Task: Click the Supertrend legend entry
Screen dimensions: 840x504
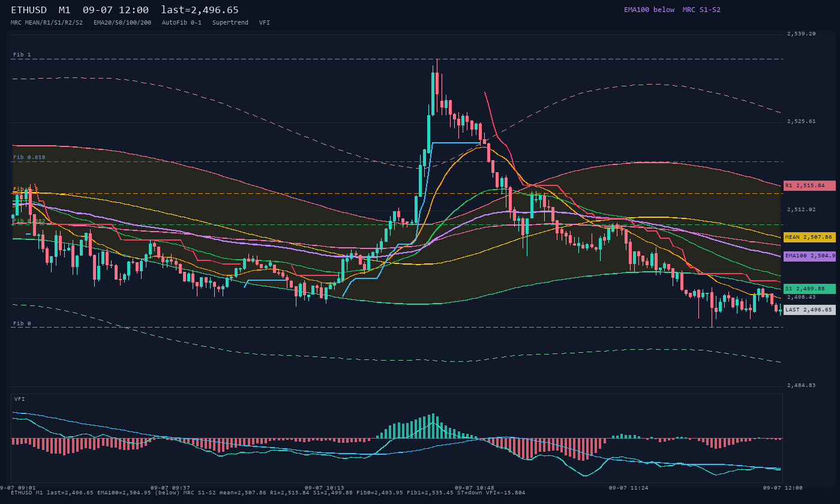Action: tap(230, 23)
